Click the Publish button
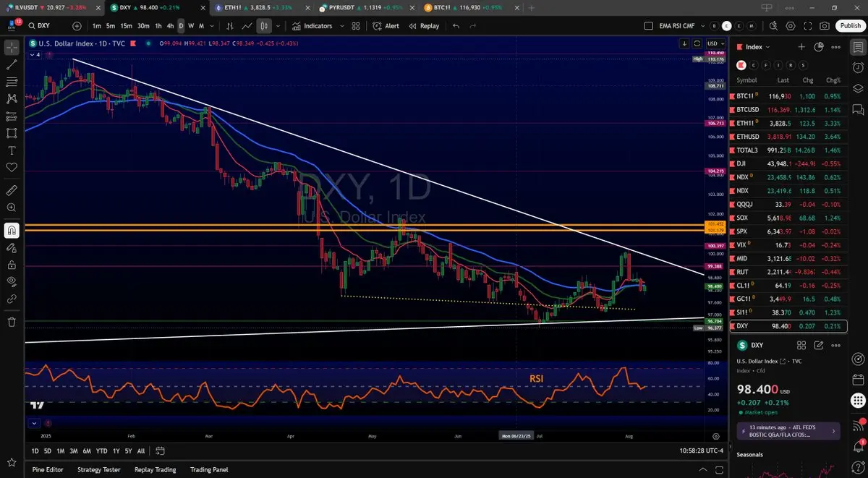This screenshot has width=868, height=478. (x=850, y=25)
